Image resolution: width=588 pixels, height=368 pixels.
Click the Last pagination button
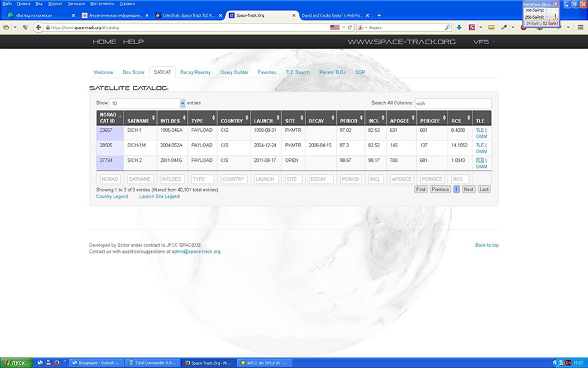(484, 189)
